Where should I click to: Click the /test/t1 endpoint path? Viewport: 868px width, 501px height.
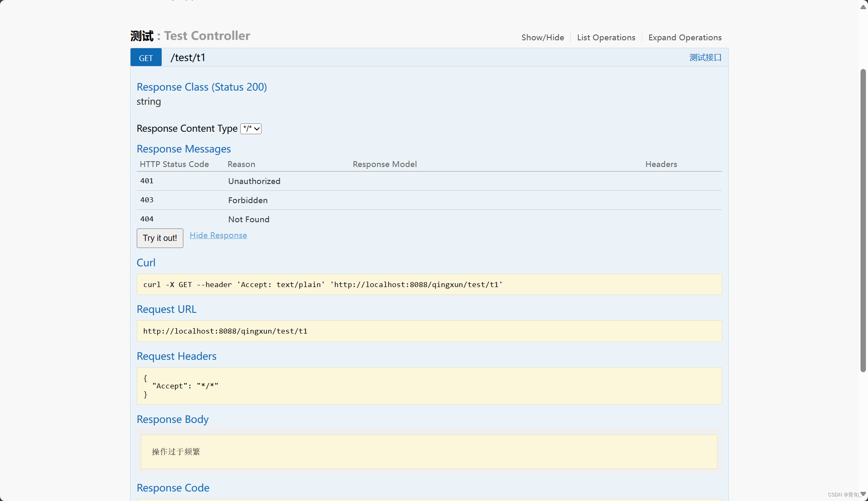188,58
